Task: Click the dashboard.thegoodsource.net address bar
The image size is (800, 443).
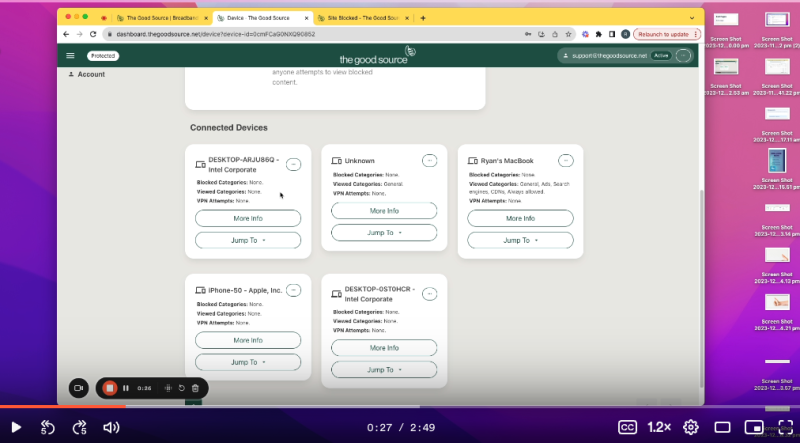Action: [x=339, y=34]
